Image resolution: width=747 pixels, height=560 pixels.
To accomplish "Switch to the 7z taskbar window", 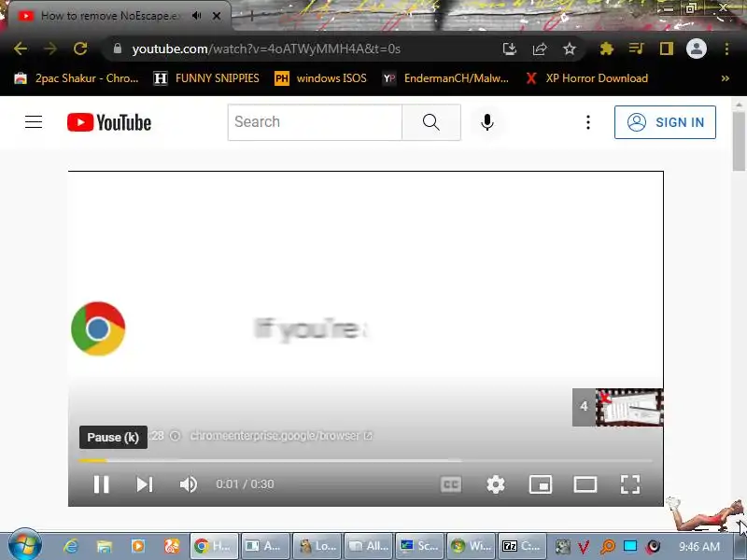I will 522,546.
